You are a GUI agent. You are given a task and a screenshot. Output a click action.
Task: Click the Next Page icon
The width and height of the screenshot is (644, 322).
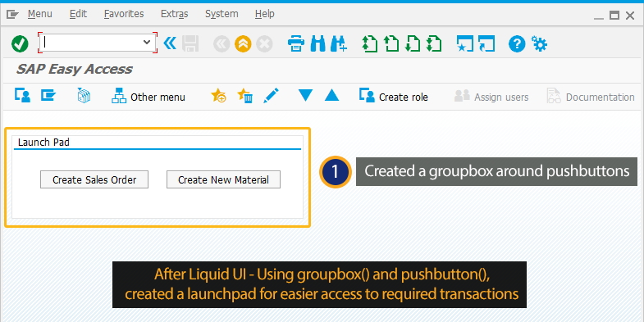[x=413, y=43]
